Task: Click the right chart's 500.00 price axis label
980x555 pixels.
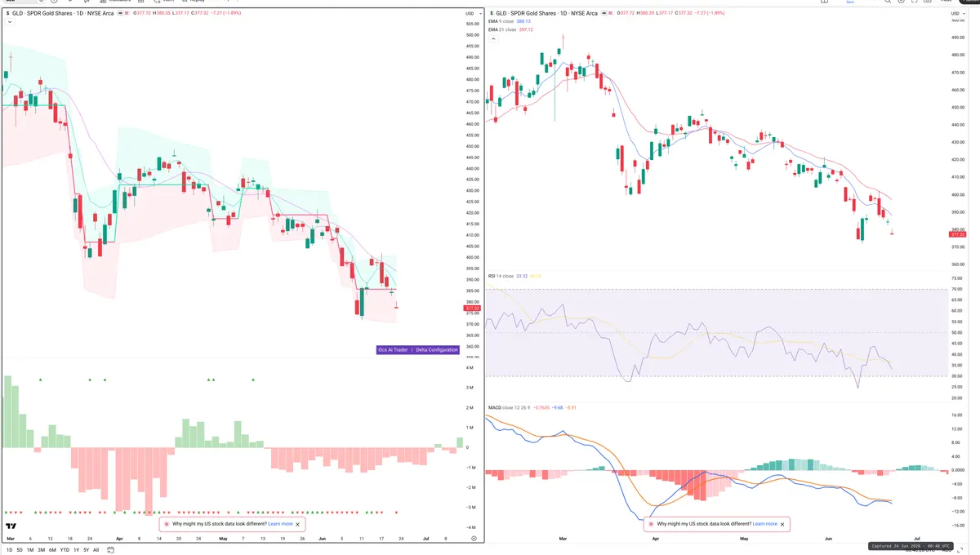Action: point(959,20)
